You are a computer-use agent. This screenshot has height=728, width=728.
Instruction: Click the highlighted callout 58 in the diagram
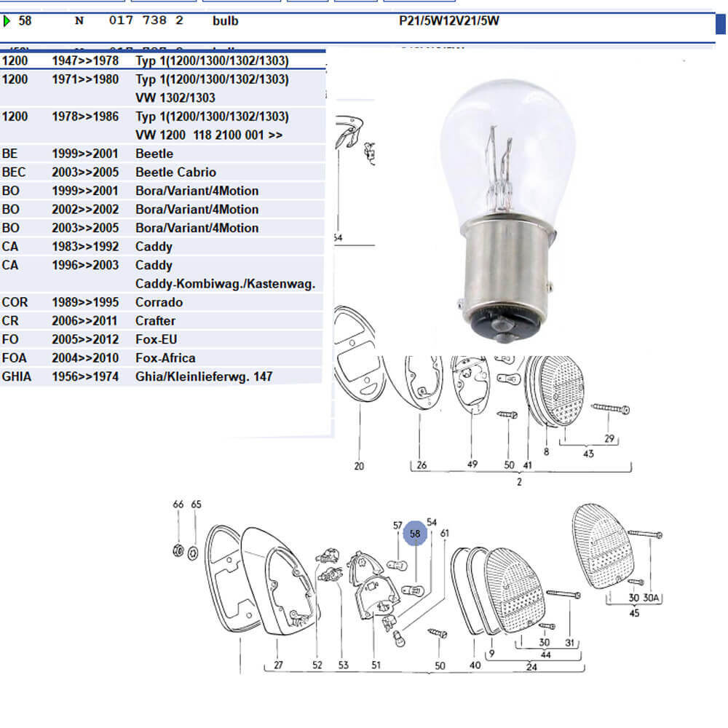pos(415,534)
